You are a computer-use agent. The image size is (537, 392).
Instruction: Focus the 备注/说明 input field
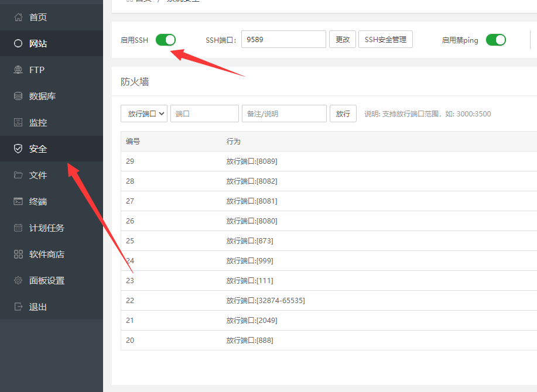point(284,114)
